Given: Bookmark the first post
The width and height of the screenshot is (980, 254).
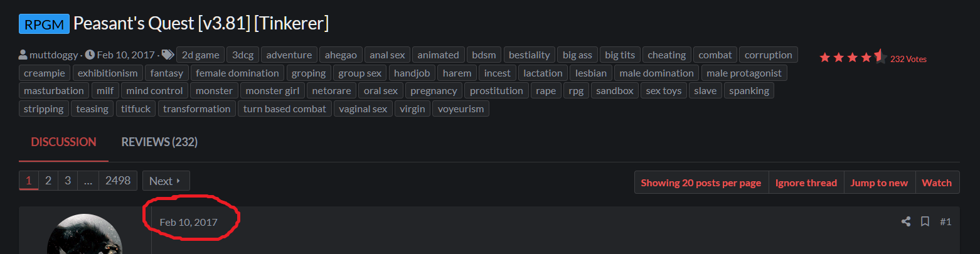Looking at the screenshot, I should point(925,221).
